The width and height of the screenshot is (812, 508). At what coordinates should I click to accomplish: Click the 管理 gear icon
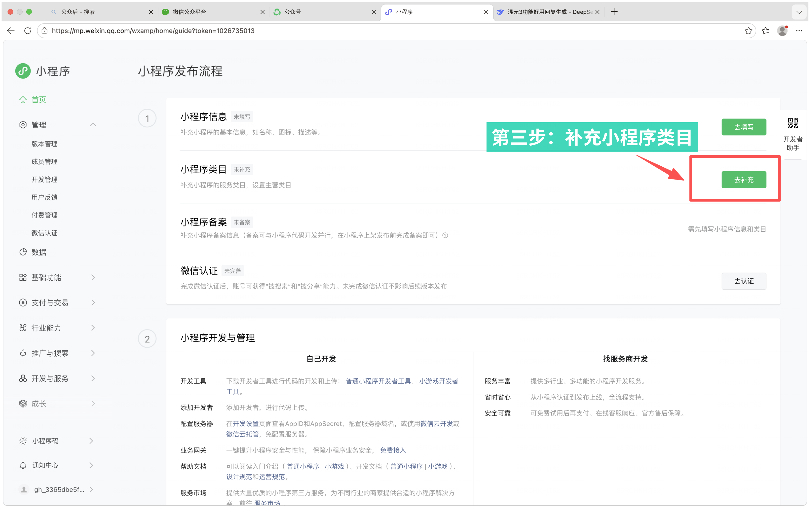click(x=23, y=125)
